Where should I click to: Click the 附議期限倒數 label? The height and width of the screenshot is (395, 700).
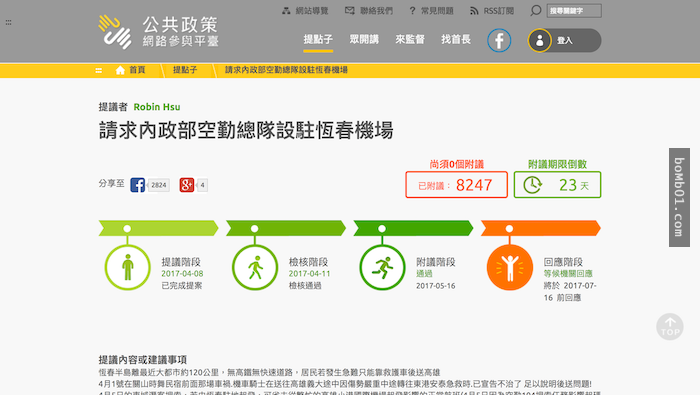tap(558, 164)
